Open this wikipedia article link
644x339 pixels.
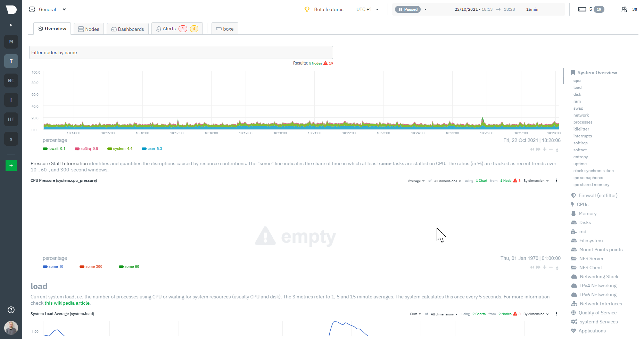tap(67, 303)
